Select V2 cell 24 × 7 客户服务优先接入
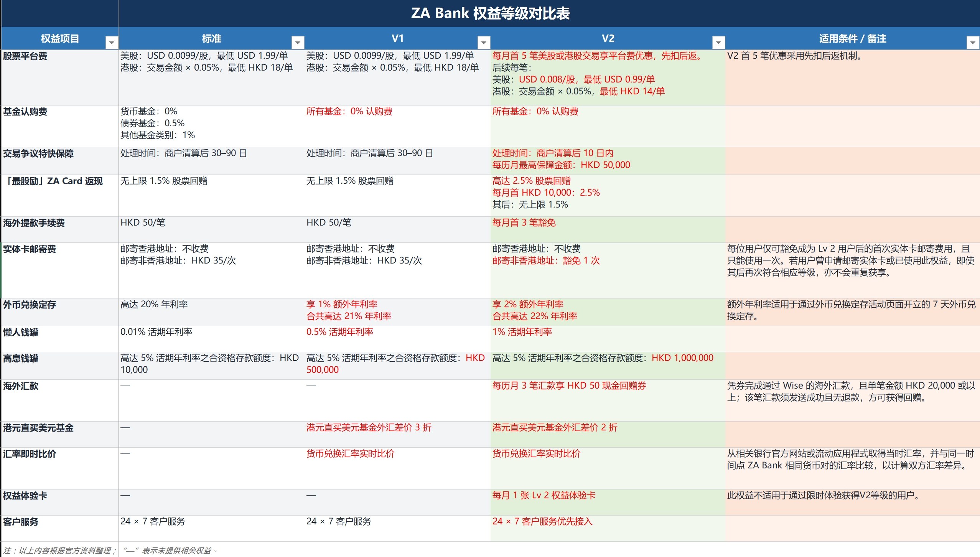980x557 pixels. pyautogui.click(x=608, y=528)
